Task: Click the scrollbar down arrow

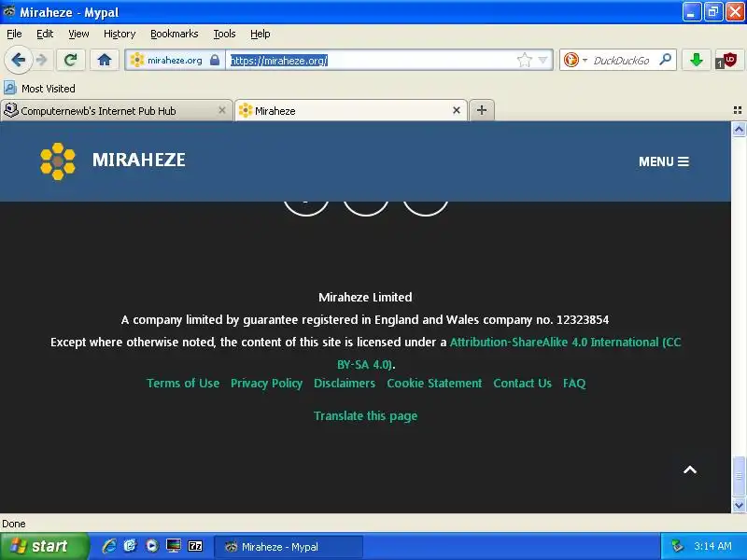Action: tap(739, 505)
